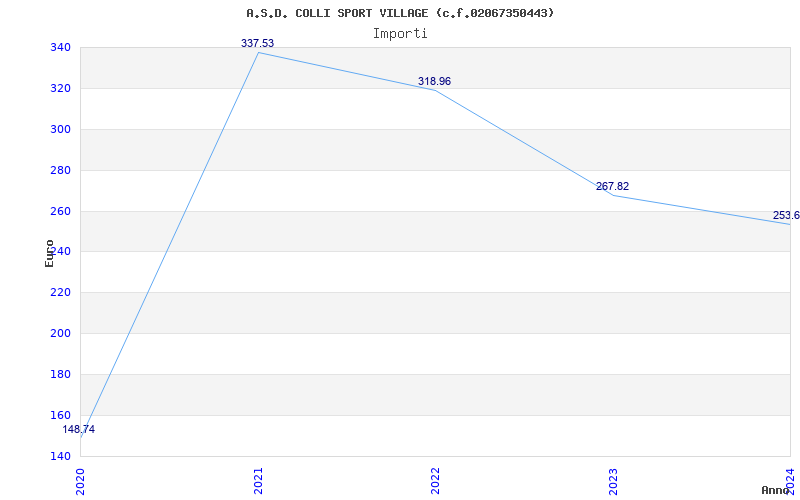Select the 2024 x-axis label

pyautogui.click(x=790, y=481)
